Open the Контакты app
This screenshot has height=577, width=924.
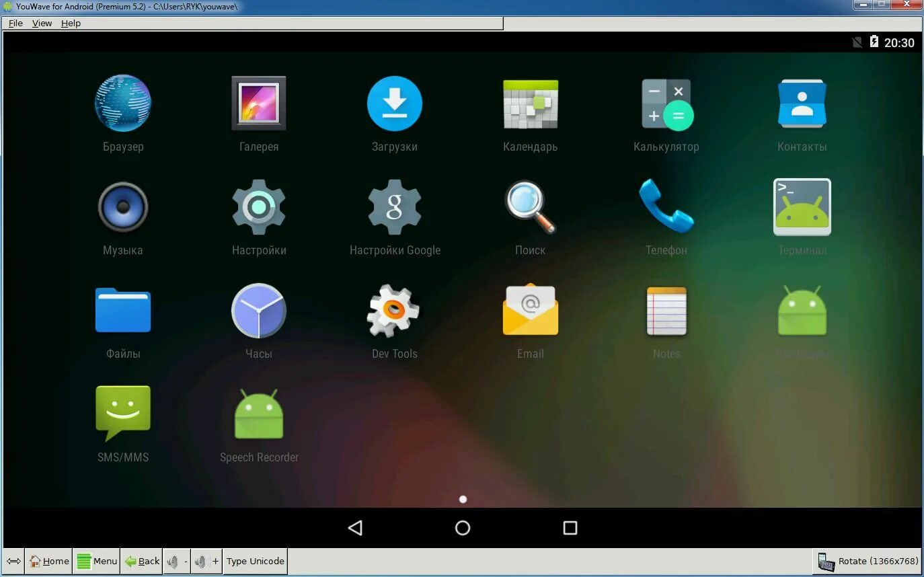click(802, 103)
